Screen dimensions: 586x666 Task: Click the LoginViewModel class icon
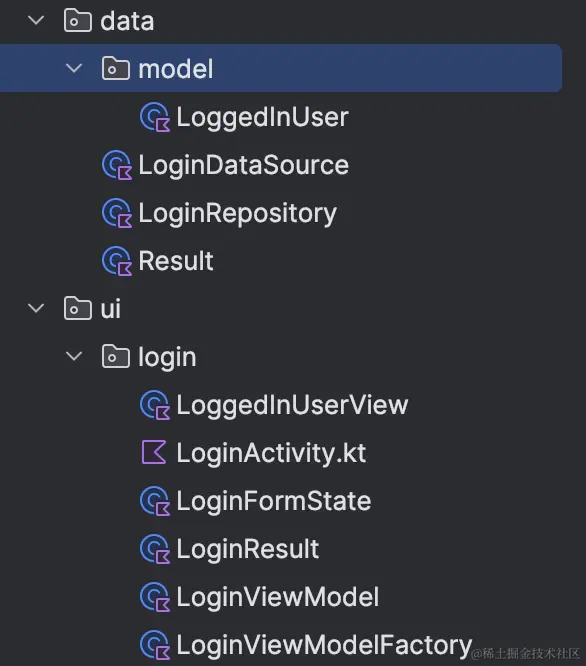tap(155, 597)
